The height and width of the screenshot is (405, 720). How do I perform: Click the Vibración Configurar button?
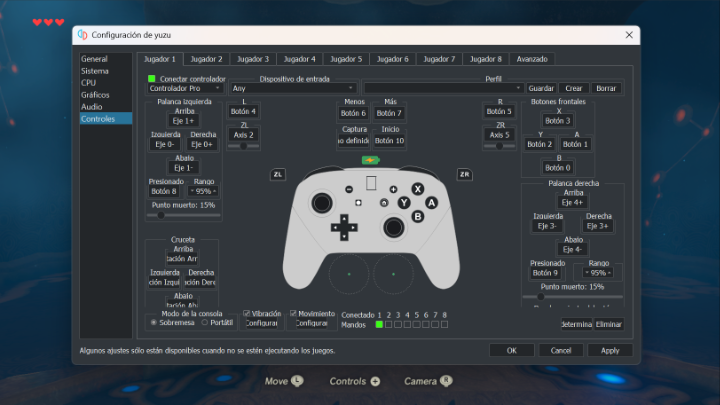click(x=261, y=323)
